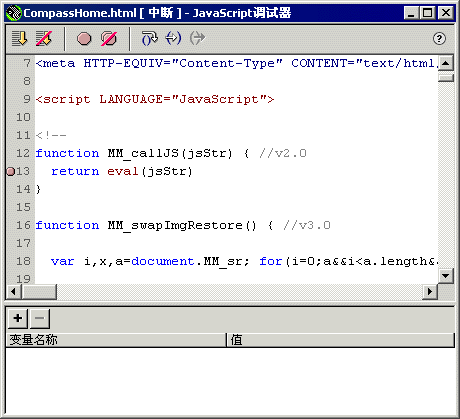Remove variable with minus button

[x=40, y=318]
